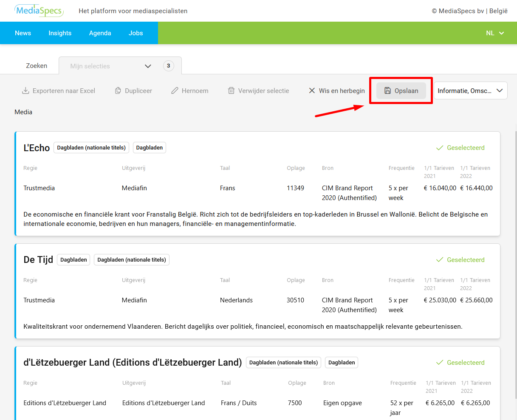Open the Informatie, Omsc... columns dropdown
Image resolution: width=517 pixels, height=420 pixels.
click(470, 91)
